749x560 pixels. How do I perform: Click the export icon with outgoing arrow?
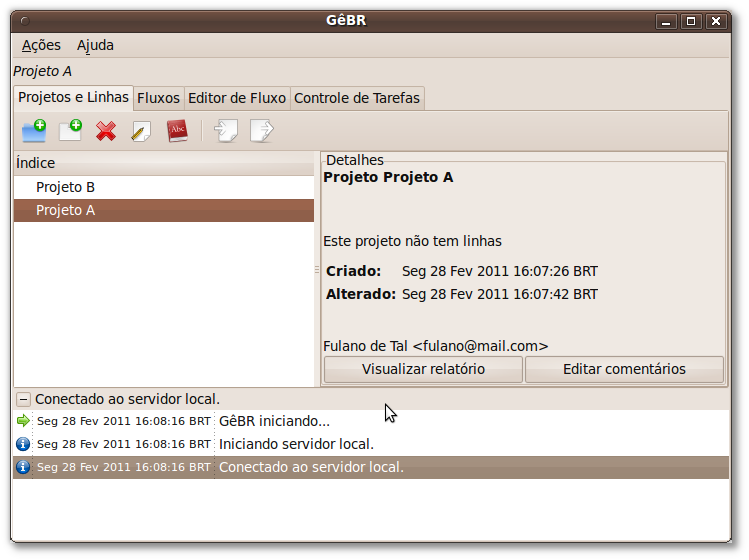(x=262, y=130)
